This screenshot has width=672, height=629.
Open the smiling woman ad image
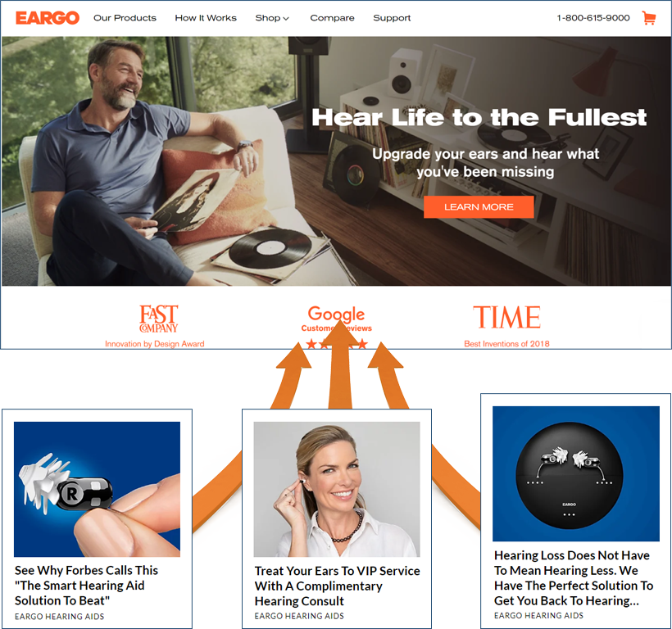click(x=337, y=489)
